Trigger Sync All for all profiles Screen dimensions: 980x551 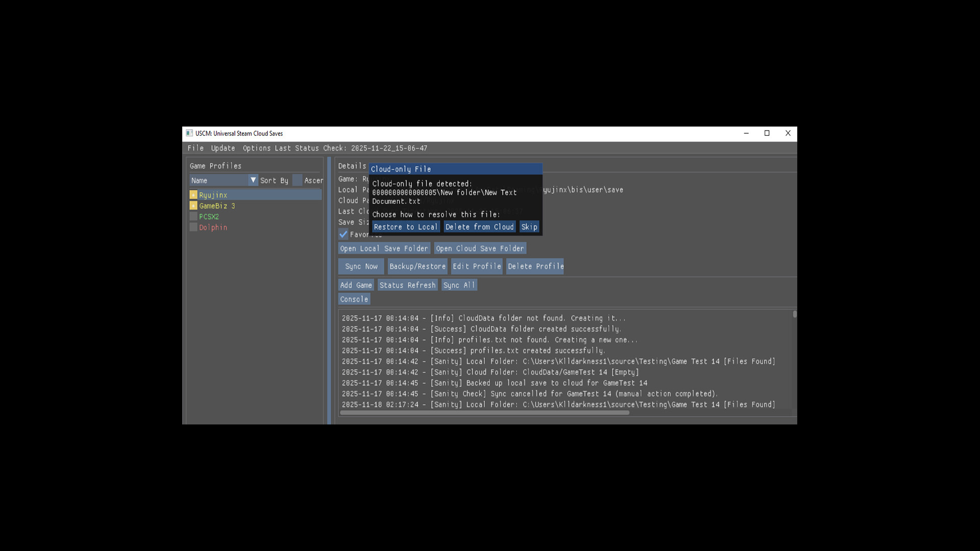click(x=459, y=285)
